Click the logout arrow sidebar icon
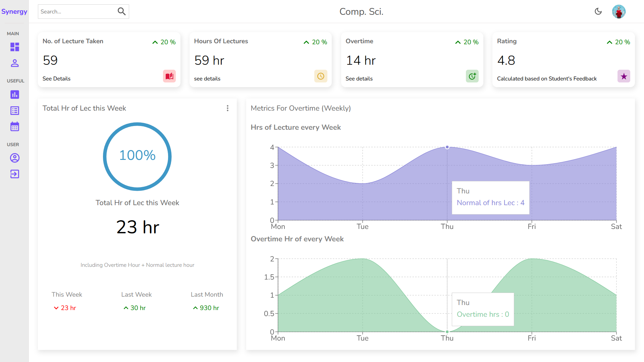 click(15, 174)
